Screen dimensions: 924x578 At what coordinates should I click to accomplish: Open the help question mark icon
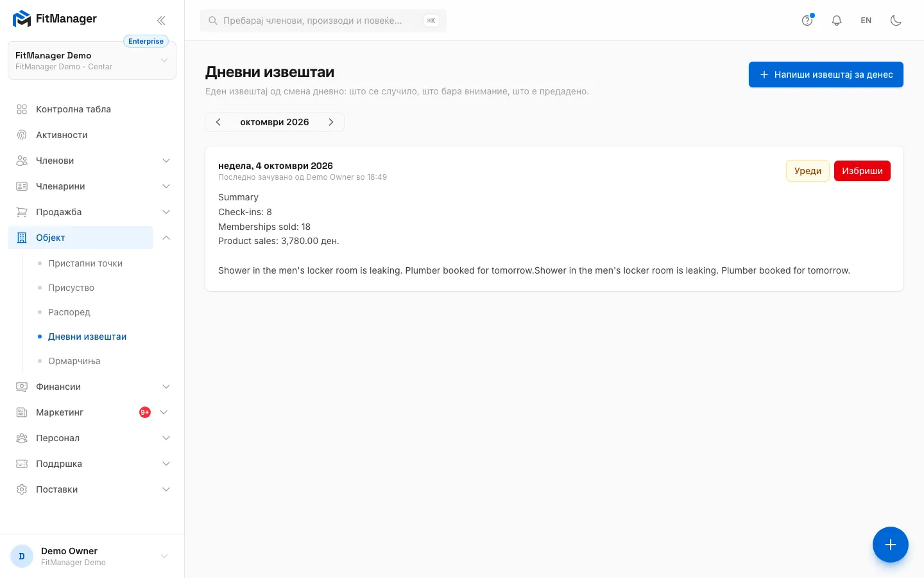click(x=807, y=21)
